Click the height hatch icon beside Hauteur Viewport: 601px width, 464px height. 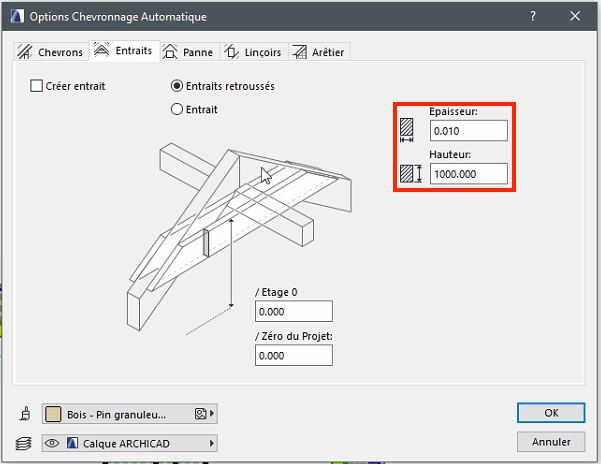411,174
